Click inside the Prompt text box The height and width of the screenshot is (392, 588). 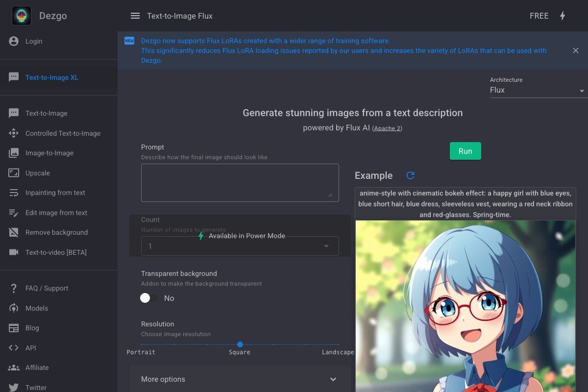point(240,183)
